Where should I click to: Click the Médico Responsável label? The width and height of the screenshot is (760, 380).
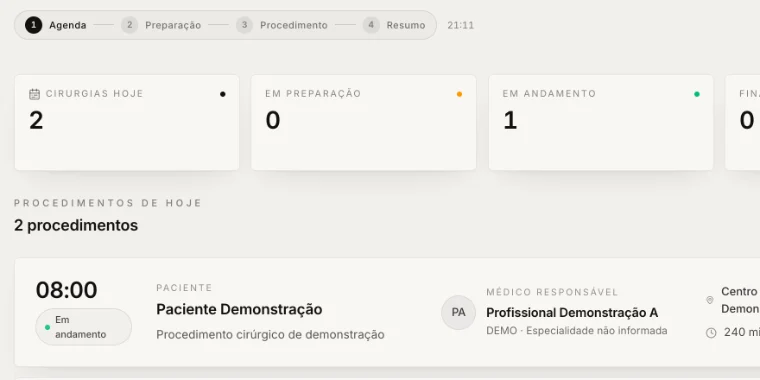point(553,292)
